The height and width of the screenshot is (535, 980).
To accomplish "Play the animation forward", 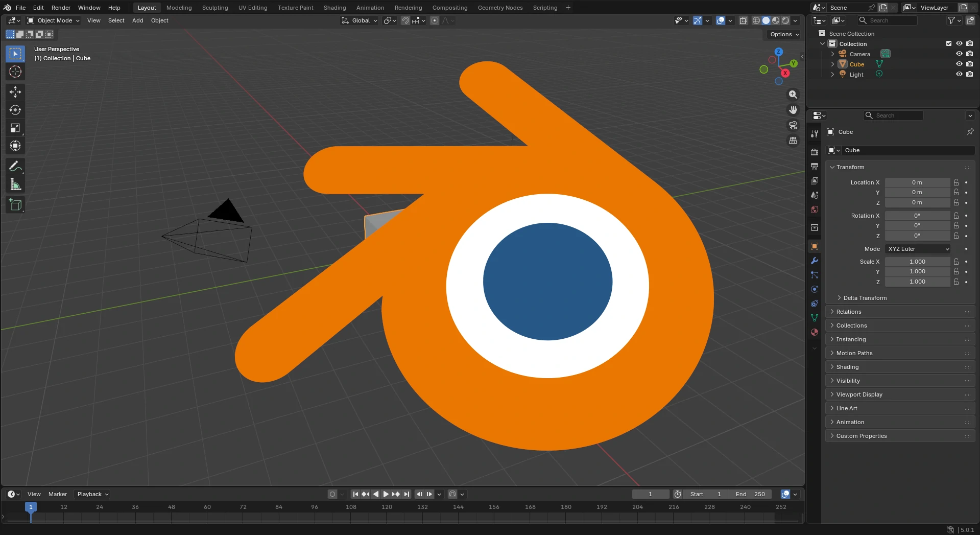I will (x=386, y=494).
